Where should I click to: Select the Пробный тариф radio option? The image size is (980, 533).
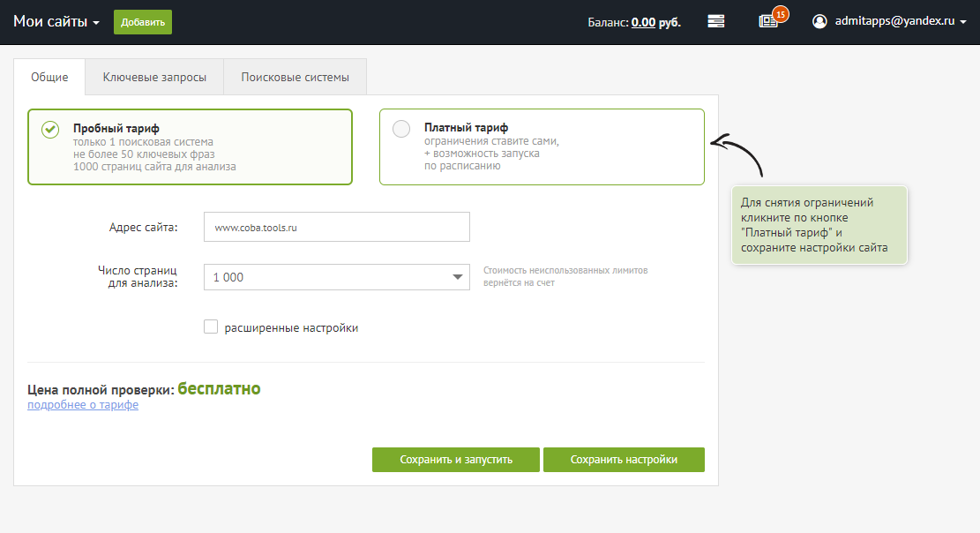[50, 130]
